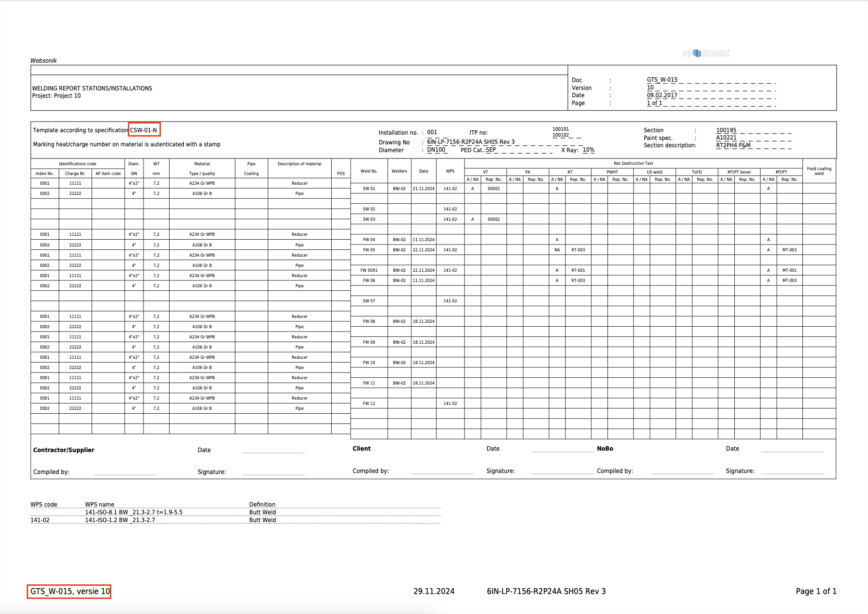Click the Contractor/Supplier Signature line
868x614 pixels.
tap(273, 473)
